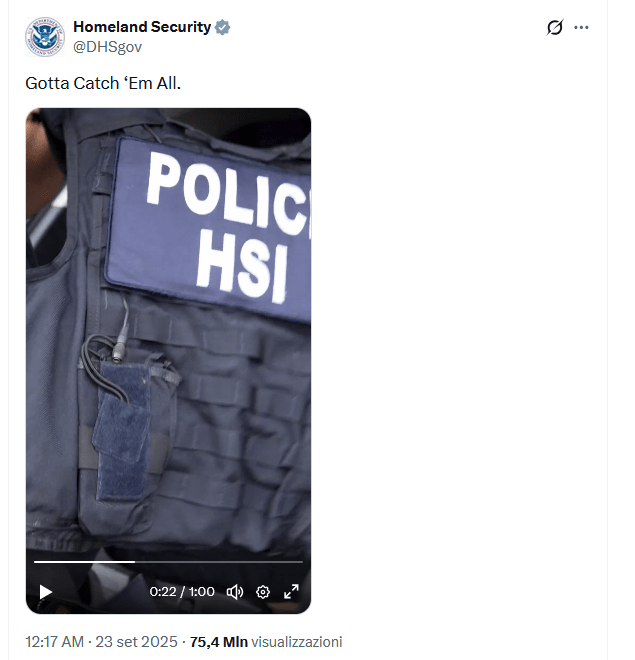Click the 0:22 / 1:00 time display
This screenshot has height=660, width=635.
[x=182, y=592]
